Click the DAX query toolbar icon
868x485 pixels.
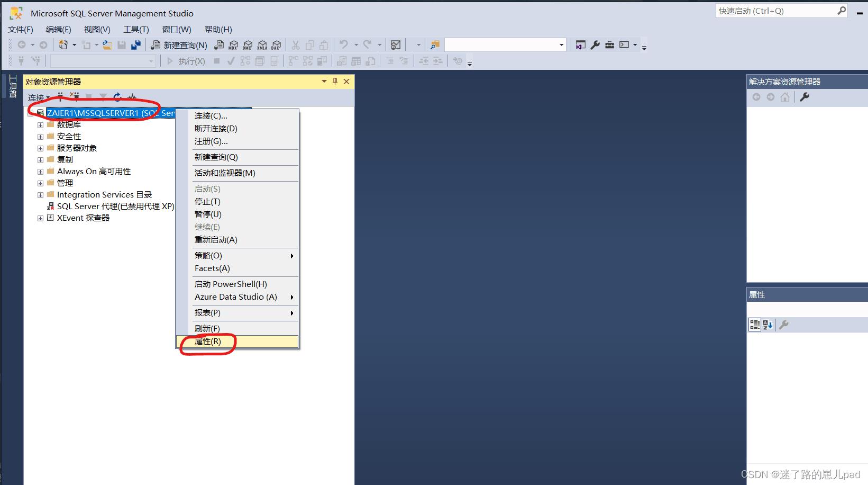tap(276, 46)
